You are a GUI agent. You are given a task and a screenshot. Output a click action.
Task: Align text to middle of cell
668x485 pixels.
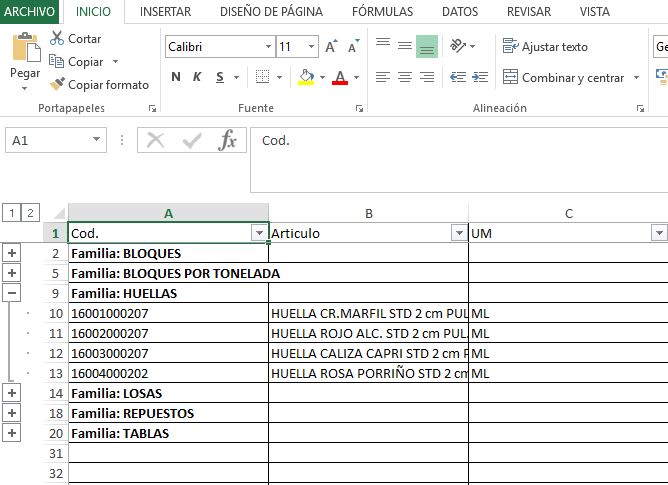[x=405, y=46]
